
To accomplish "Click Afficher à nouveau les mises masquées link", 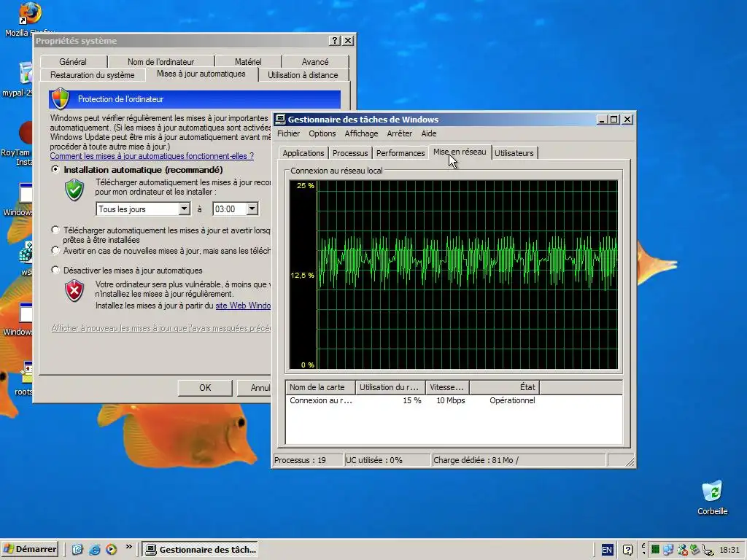I will click(x=161, y=328).
